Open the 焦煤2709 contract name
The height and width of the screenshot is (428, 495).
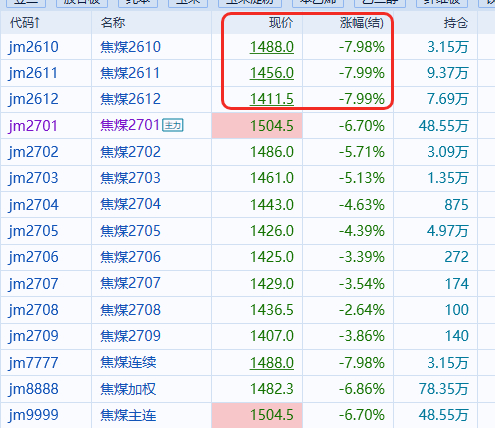tap(130, 336)
